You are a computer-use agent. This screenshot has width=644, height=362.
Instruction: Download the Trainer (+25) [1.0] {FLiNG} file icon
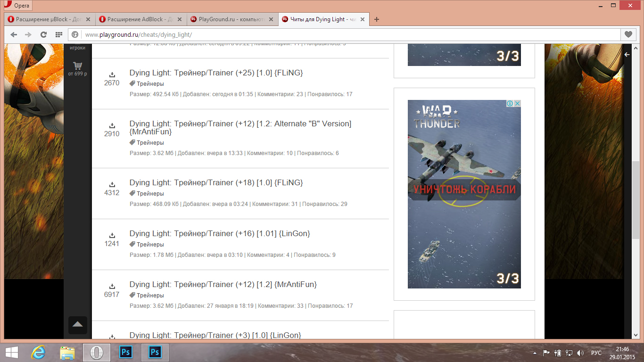(x=112, y=74)
